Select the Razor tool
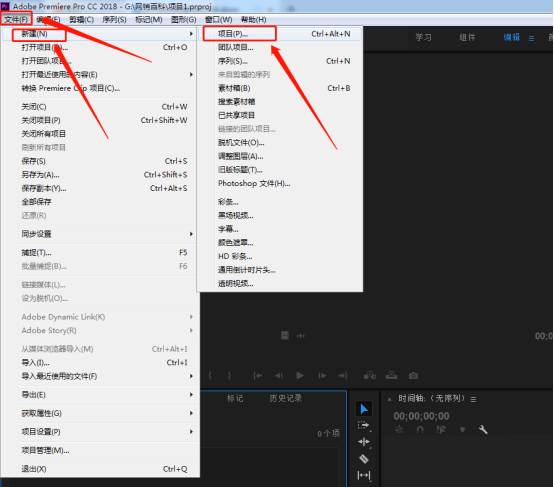Viewport: 554px width, 487px height. [364, 459]
